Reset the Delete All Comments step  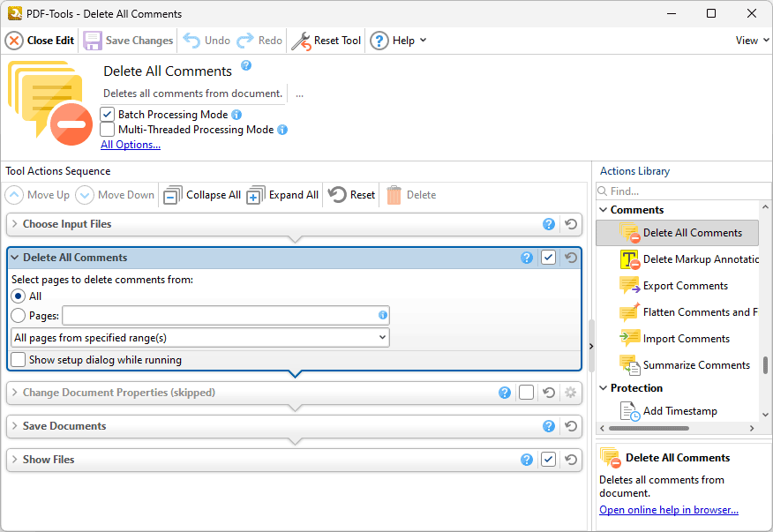(571, 258)
